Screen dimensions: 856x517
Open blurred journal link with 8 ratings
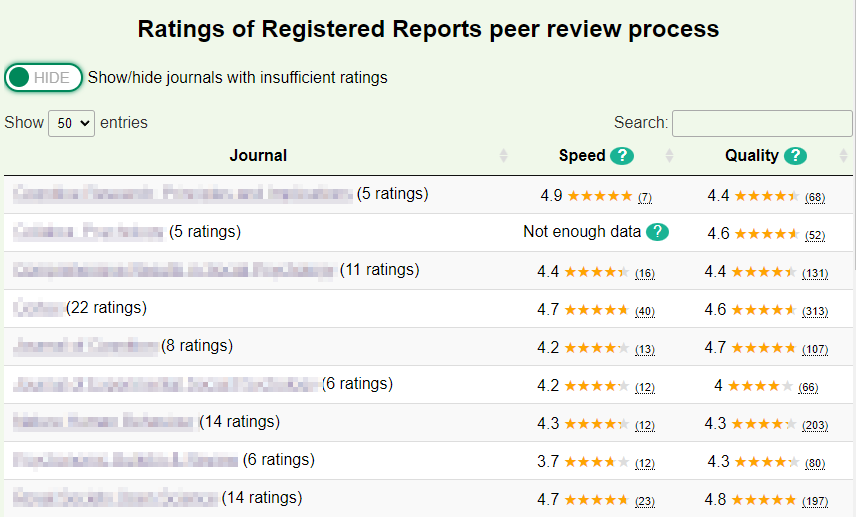(86, 346)
